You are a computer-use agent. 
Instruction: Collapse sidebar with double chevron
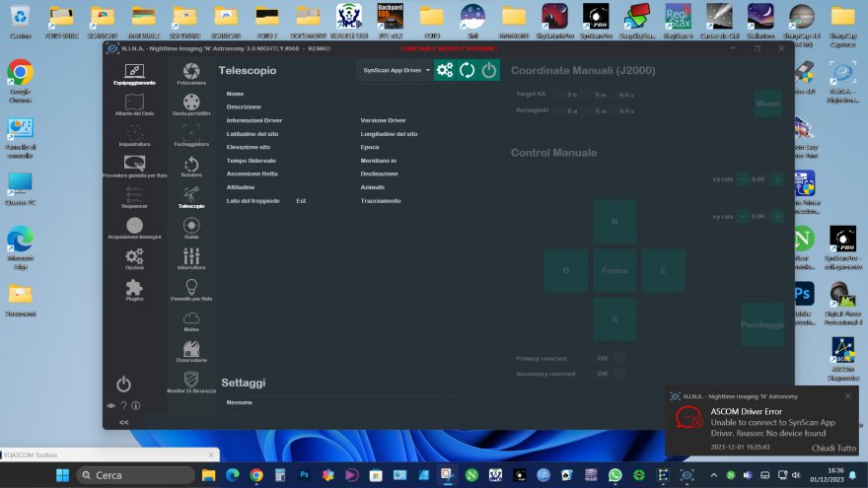point(124,422)
